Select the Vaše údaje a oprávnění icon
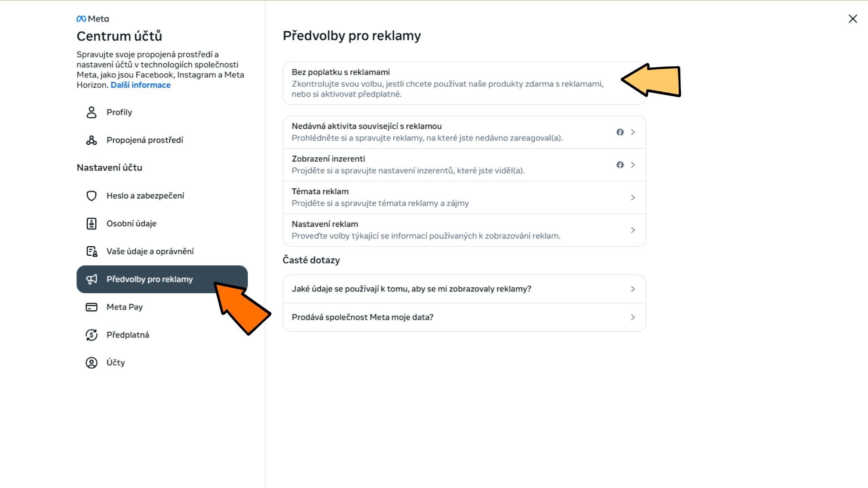This screenshot has width=868, height=488. [x=92, y=251]
